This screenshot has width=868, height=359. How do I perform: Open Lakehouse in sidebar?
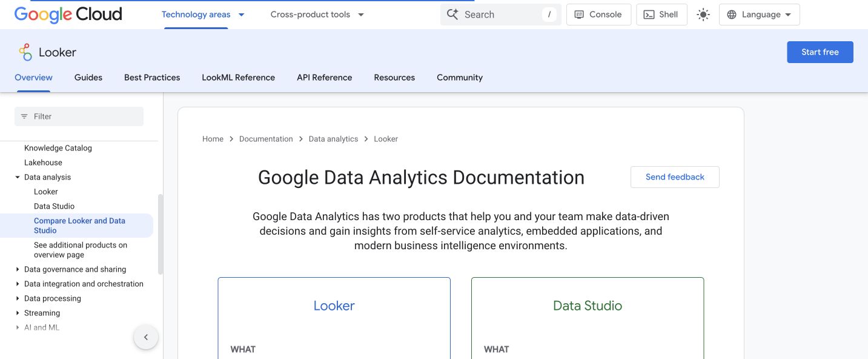(43, 163)
